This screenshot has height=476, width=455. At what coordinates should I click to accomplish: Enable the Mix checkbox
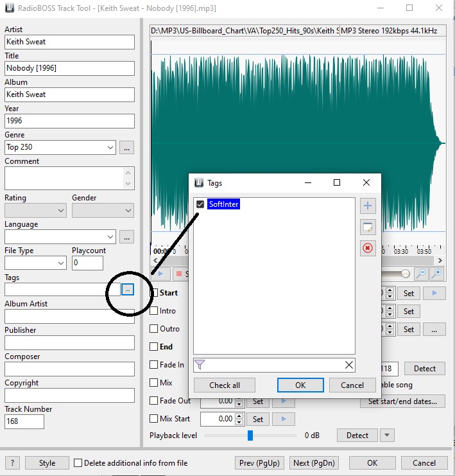[x=154, y=382]
